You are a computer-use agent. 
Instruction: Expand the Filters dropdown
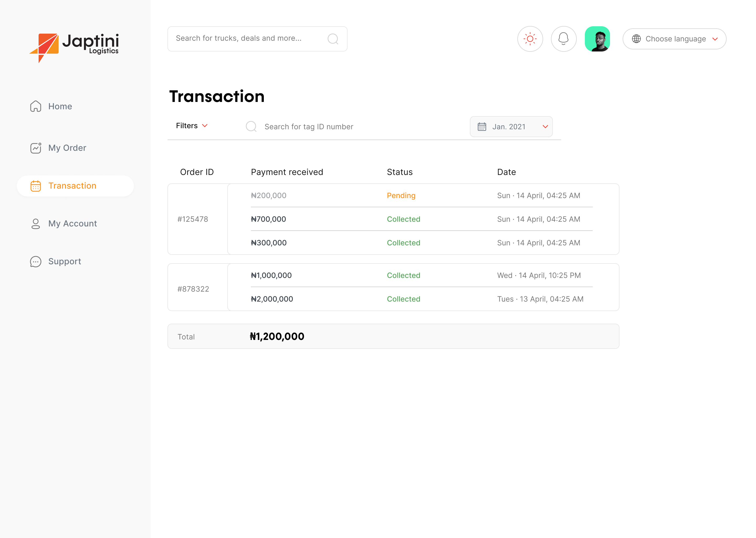(x=192, y=126)
